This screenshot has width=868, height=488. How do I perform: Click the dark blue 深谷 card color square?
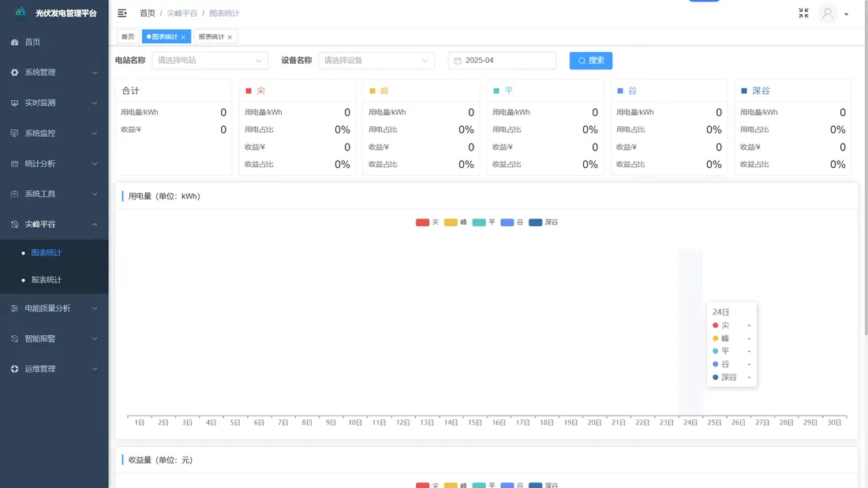744,91
